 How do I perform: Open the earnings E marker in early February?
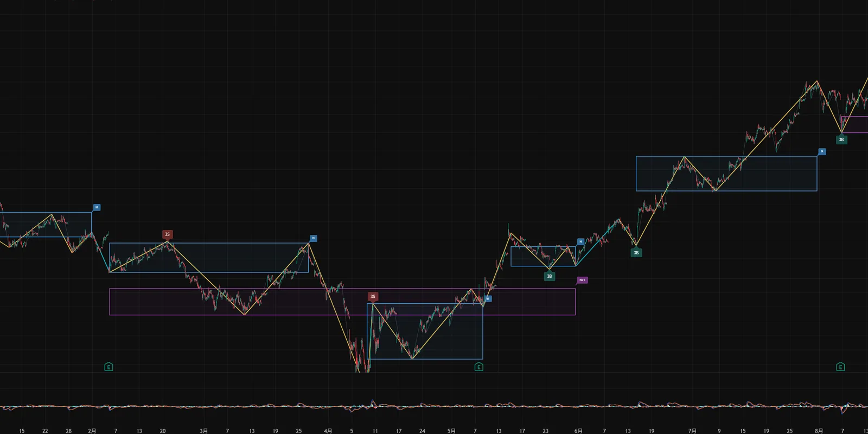click(x=108, y=367)
